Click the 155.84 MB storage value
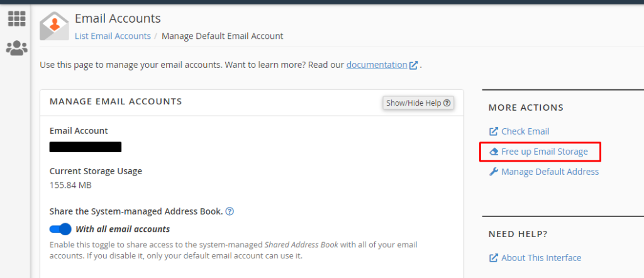This screenshot has height=278, width=644. [70, 185]
